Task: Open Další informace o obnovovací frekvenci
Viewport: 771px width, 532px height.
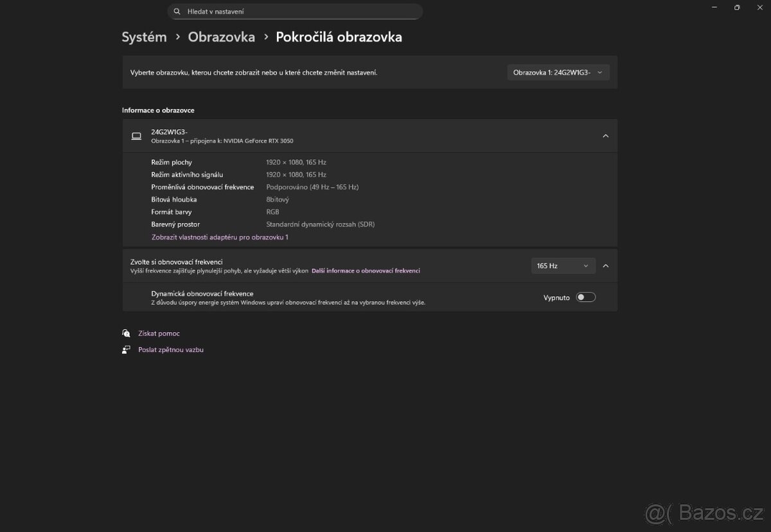Action: 366,270
